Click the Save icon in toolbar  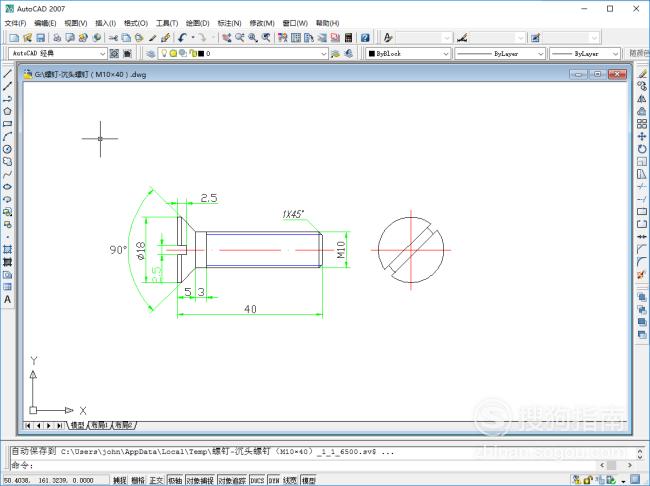pos(40,38)
